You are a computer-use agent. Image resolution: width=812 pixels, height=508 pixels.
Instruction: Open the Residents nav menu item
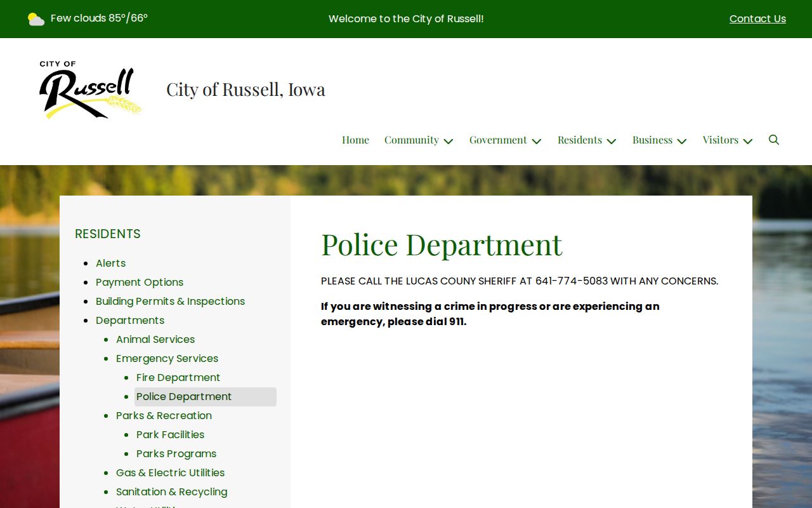pos(580,140)
